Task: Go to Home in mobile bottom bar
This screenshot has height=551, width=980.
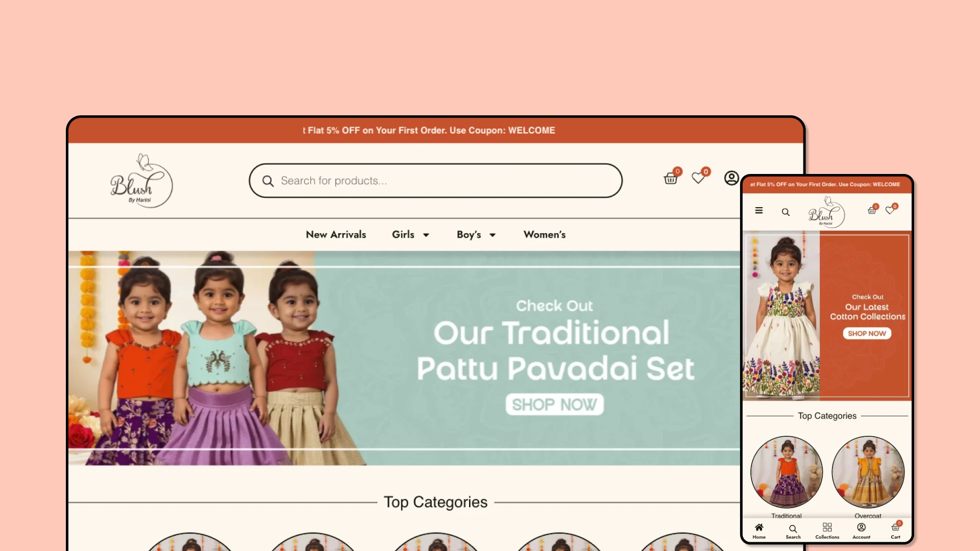Action: [x=759, y=531]
